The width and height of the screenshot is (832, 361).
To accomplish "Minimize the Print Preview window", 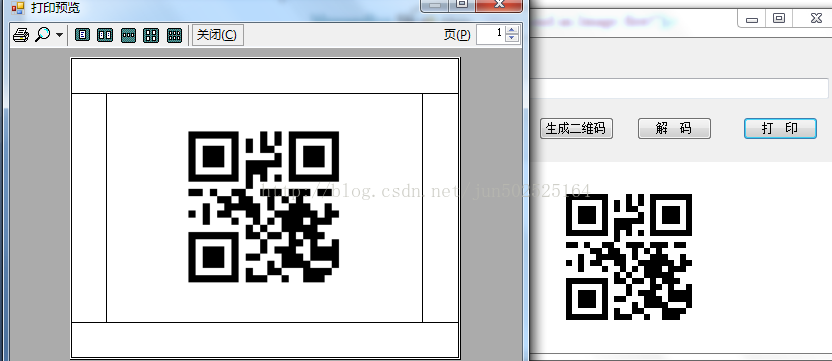I will tap(435, 4).
